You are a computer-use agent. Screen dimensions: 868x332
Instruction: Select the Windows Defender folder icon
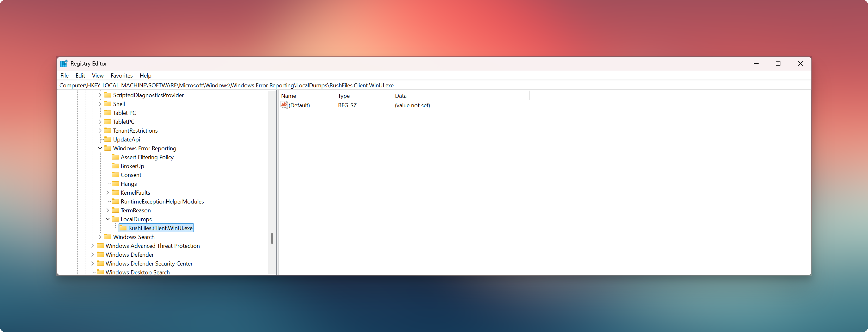101,254
